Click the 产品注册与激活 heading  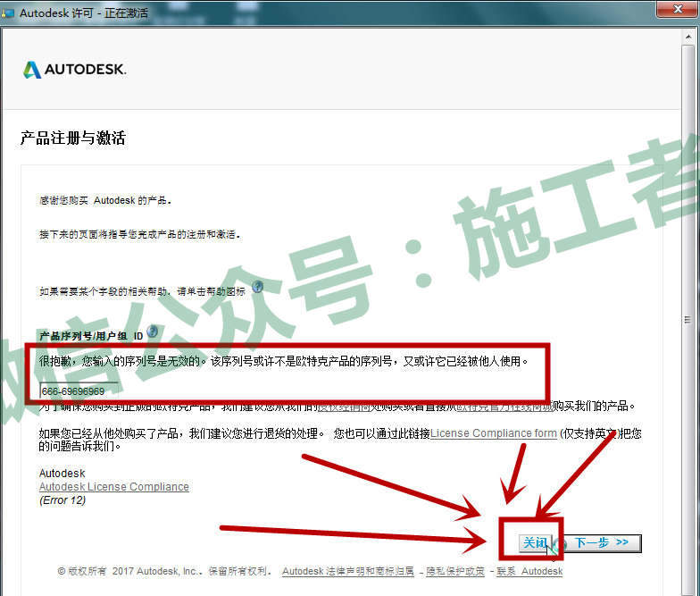click(73, 138)
